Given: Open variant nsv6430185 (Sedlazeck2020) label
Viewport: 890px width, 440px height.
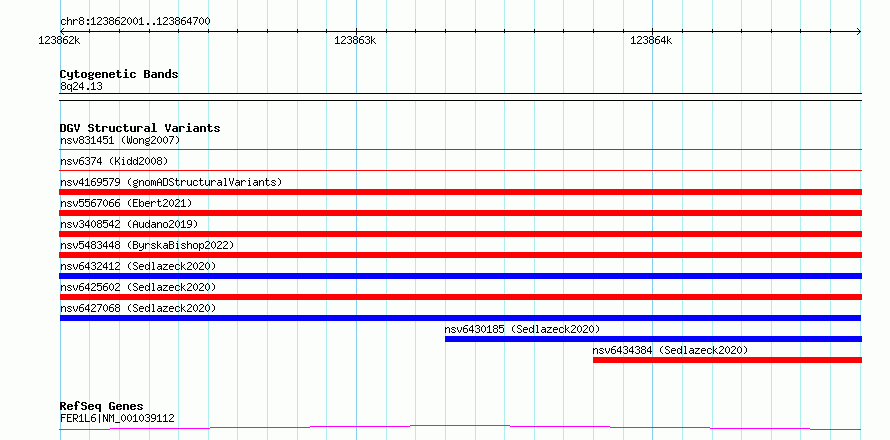Looking at the screenshot, I should (522, 329).
